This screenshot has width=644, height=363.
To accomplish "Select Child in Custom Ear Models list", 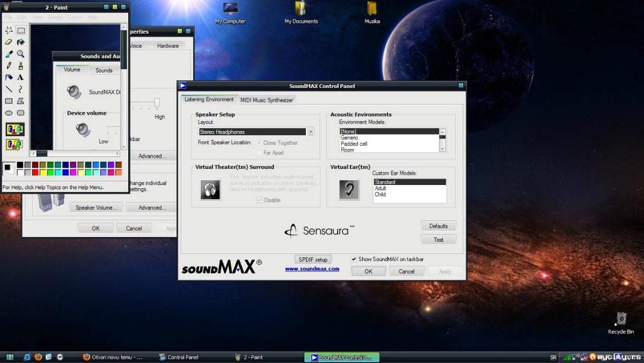I will click(x=380, y=195).
